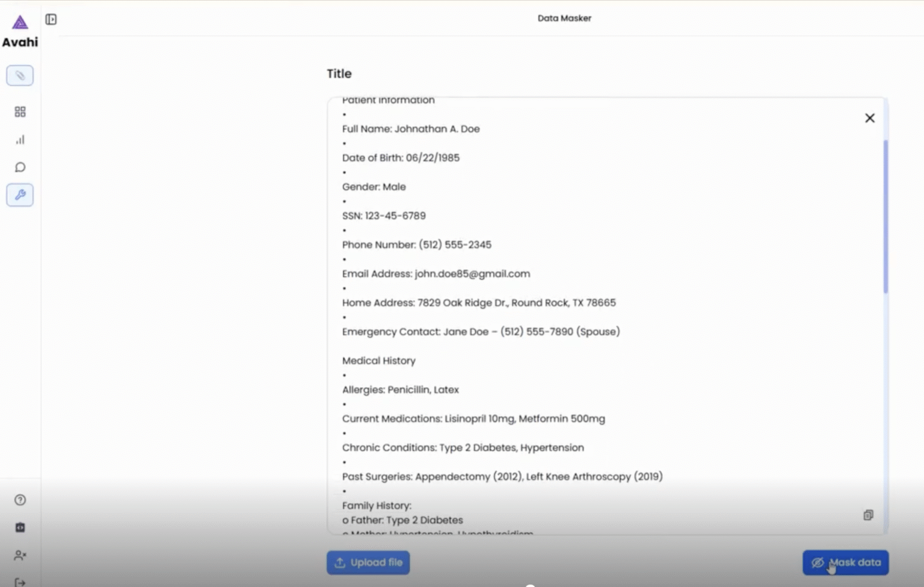Open the bar chart analytics icon

click(20, 140)
